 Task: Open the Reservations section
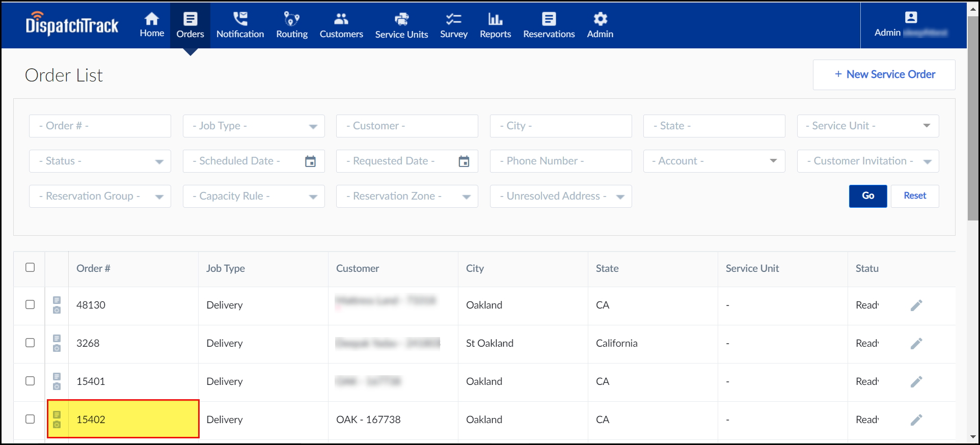(x=549, y=25)
